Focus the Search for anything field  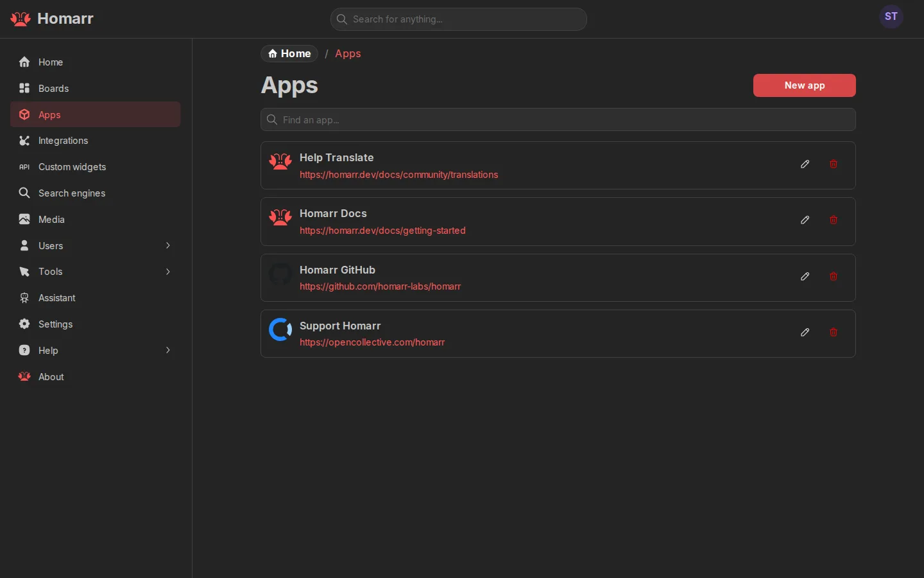click(459, 19)
